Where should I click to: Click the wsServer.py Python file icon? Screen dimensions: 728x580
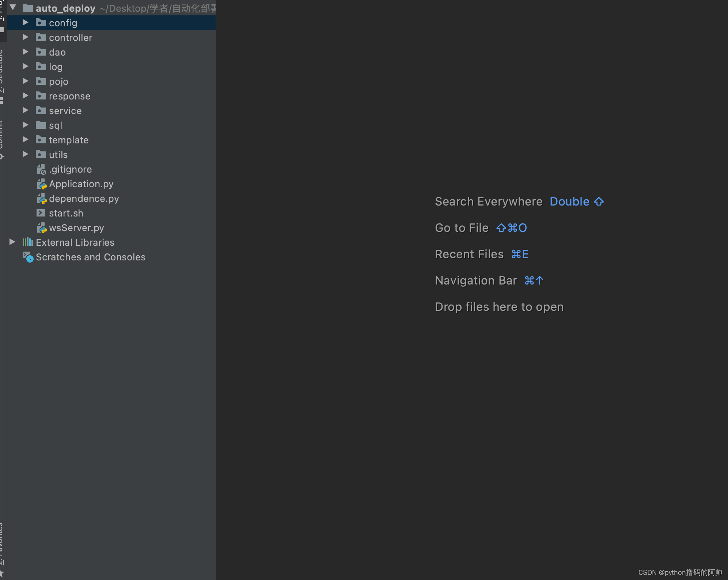[x=42, y=228]
